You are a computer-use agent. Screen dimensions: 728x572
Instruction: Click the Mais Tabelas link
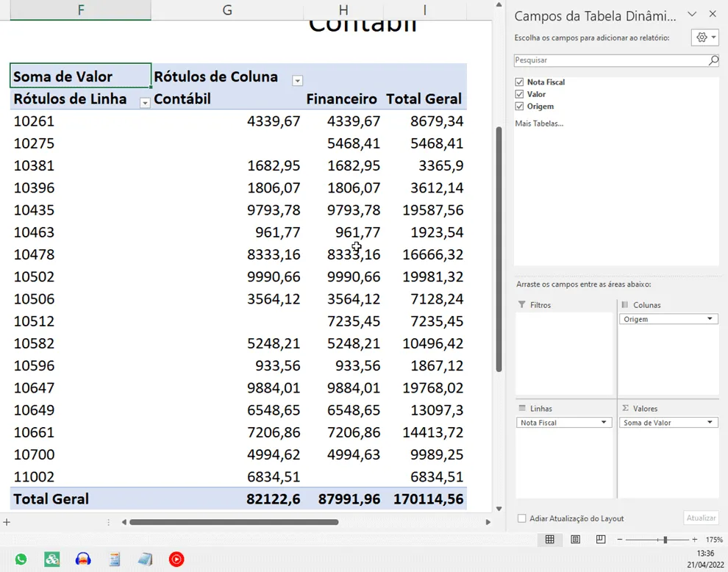(x=538, y=124)
